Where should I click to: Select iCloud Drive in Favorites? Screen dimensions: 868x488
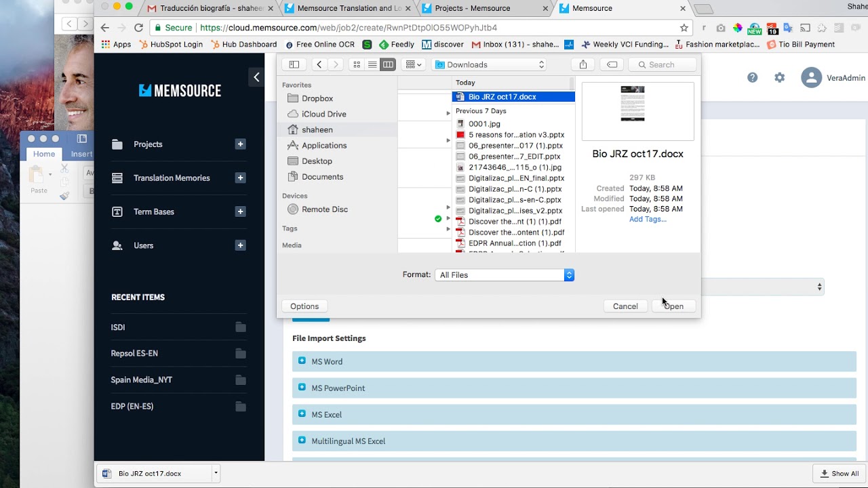point(324,114)
